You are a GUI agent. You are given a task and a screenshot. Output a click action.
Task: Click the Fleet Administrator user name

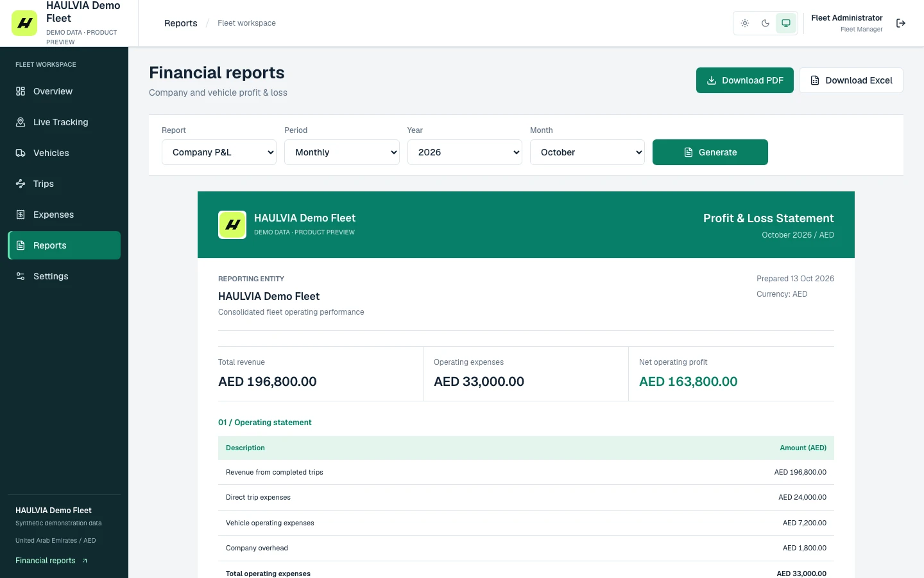(x=847, y=18)
